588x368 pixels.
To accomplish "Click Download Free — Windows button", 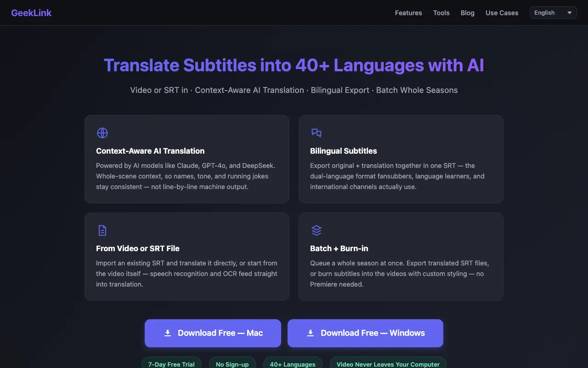I will [x=365, y=333].
